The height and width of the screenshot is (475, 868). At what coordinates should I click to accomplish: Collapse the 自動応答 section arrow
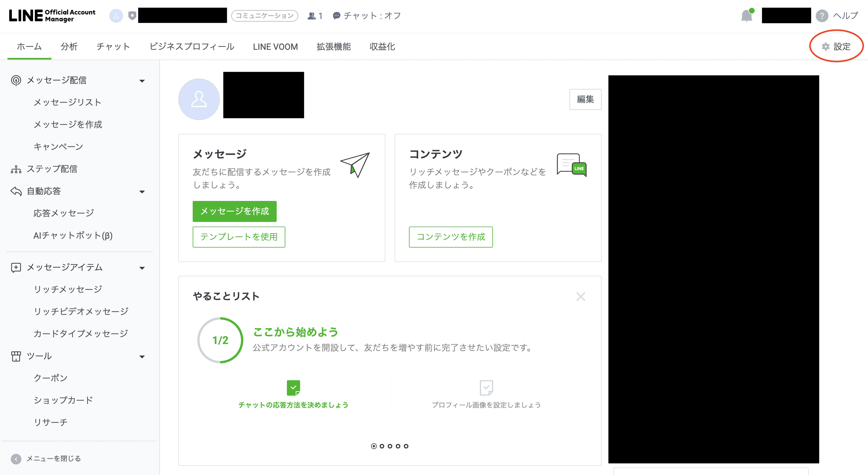(142, 192)
